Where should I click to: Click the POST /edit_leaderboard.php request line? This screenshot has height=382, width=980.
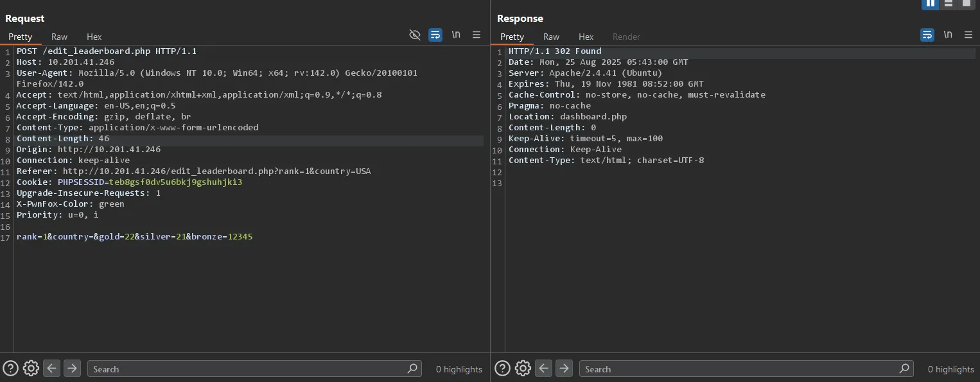coord(107,51)
